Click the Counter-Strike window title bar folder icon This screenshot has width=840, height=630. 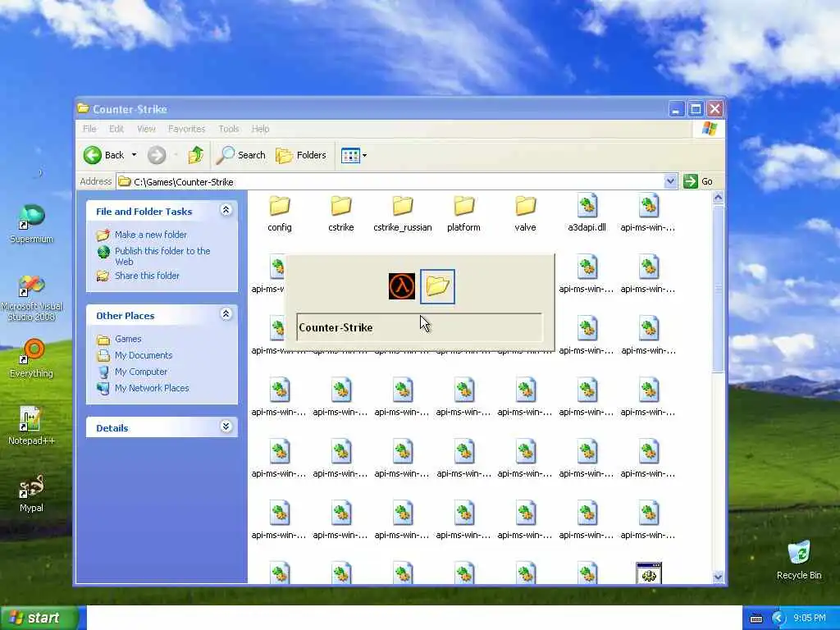tap(83, 108)
